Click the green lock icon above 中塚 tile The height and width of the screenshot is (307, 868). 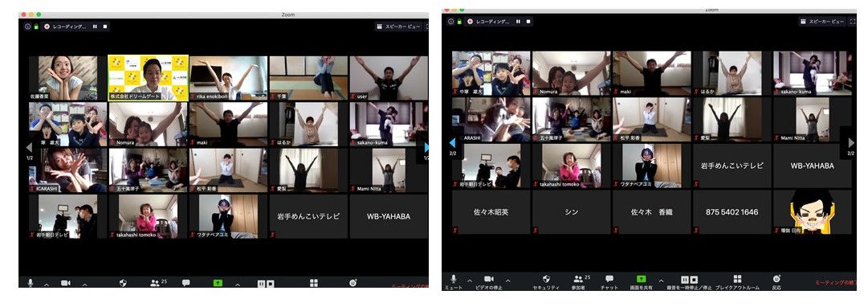point(459,22)
